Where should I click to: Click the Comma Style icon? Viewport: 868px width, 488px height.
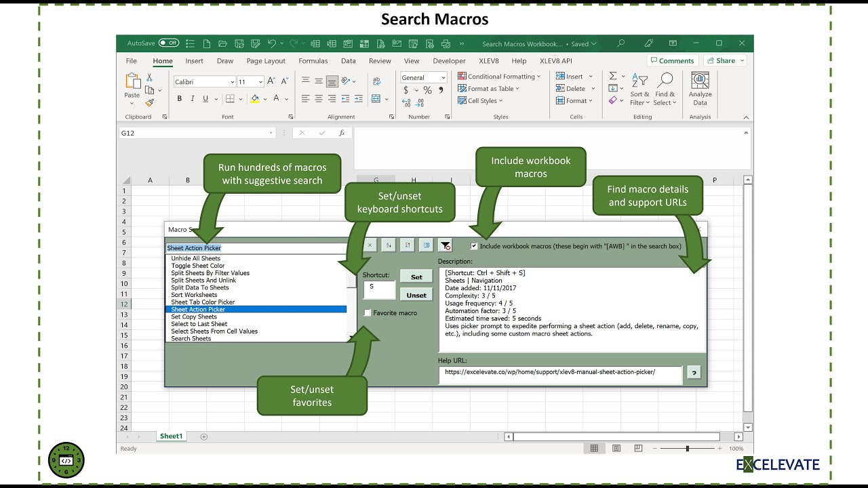439,90
